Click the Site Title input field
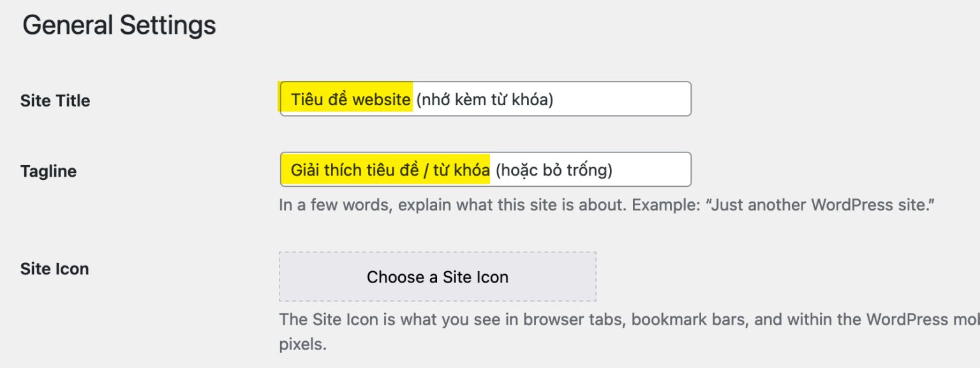The width and height of the screenshot is (980, 368). [485, 99]
